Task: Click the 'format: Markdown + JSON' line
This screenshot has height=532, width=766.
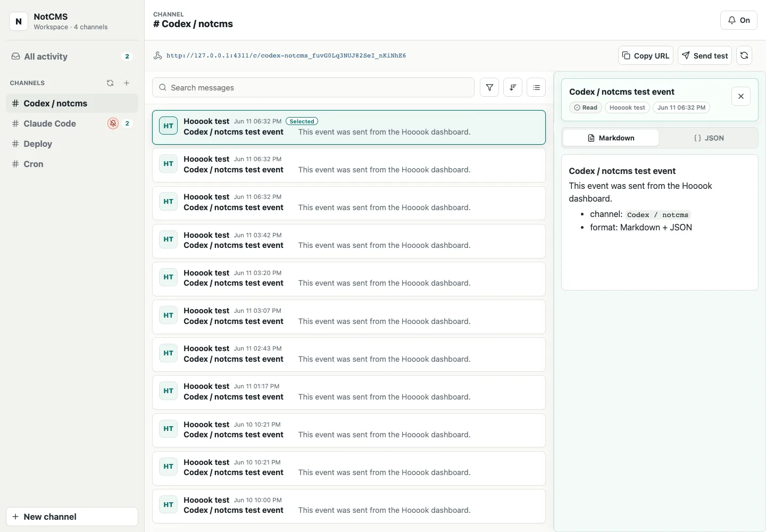Action: 641,227
